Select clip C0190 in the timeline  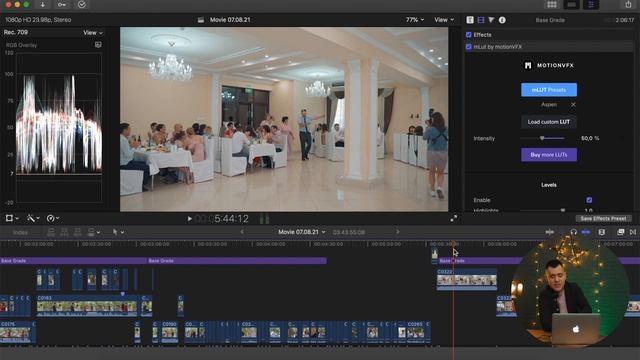pyautogui.click(x=169, y=332)
